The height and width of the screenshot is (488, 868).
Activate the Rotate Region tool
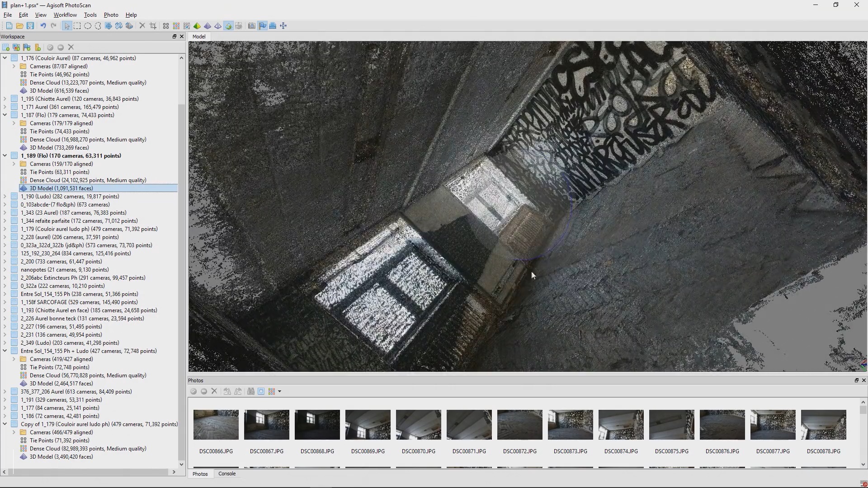point(119,26)
